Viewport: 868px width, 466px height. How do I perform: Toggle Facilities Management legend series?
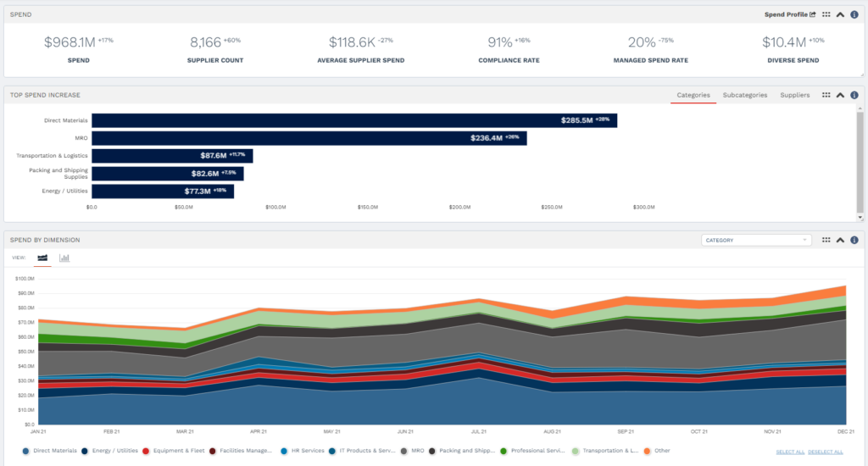tap(241, 451)
